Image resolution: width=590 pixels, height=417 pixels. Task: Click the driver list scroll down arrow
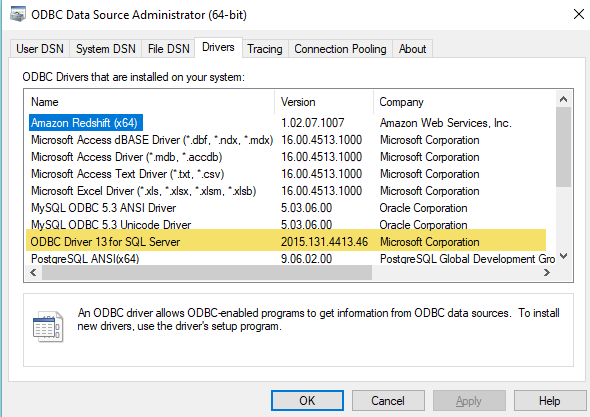(563, 256)
